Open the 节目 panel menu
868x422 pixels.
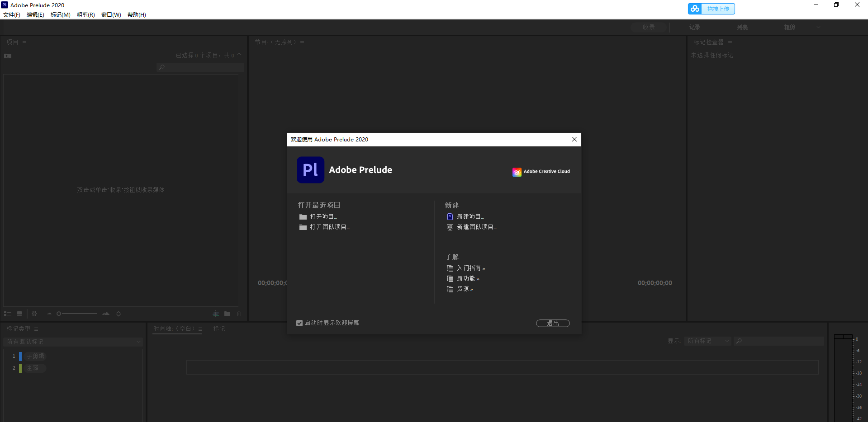(302, 42)
